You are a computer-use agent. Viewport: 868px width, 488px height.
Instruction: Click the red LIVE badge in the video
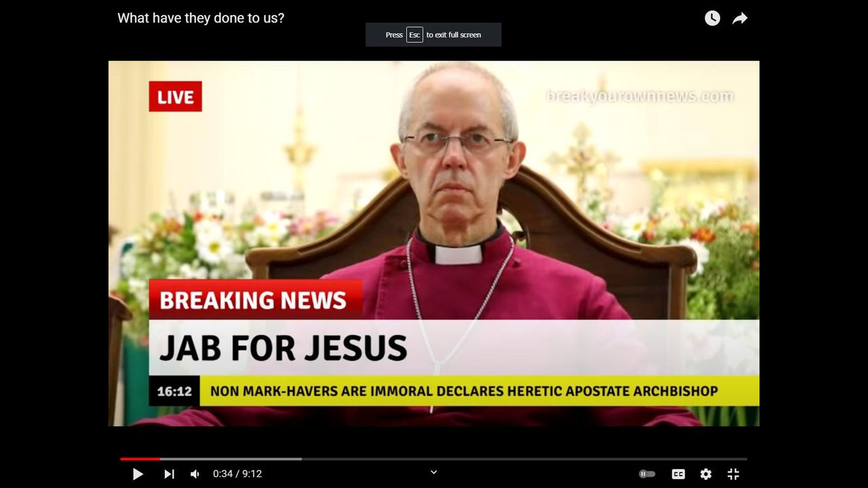click(x=175, y=97)
